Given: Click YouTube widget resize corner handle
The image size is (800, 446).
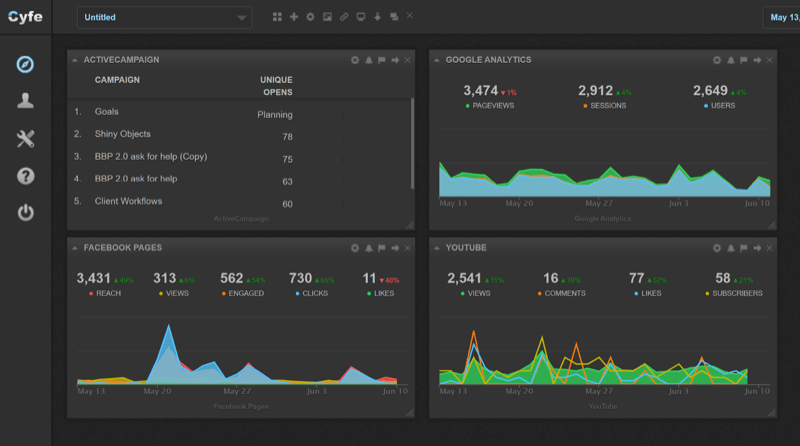Looking at the screenshot, I should [x=771, y=413].
